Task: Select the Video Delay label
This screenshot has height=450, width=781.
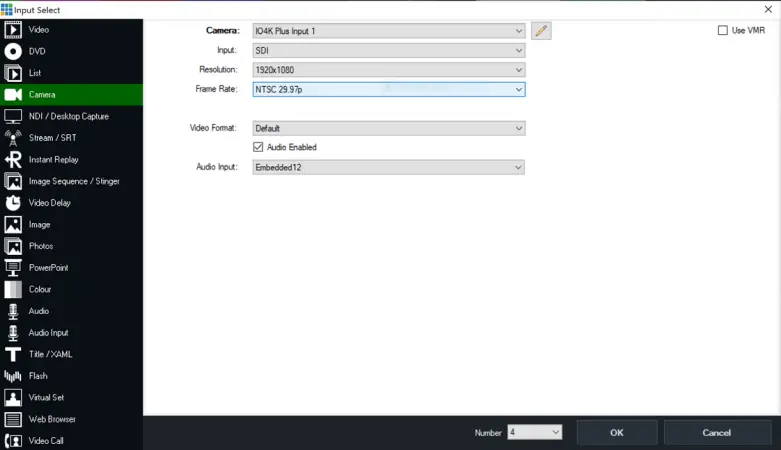Action: coord(50,203)
